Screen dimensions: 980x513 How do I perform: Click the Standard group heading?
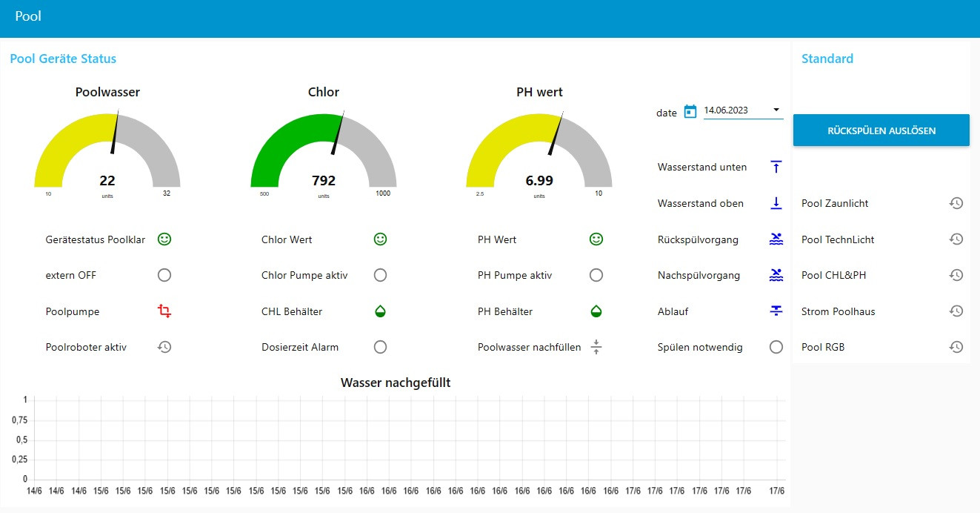tap(827, 59)
